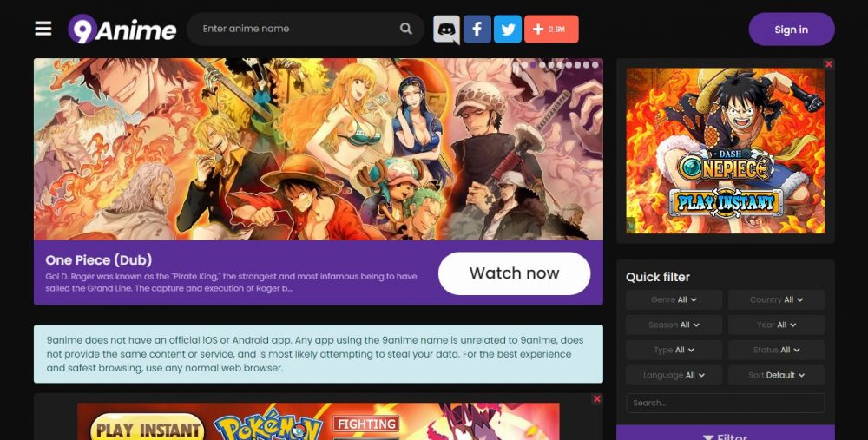The image size is (868, 440).
Task: Select the last carousel slide dot
Action: click(x=595, y=65)
